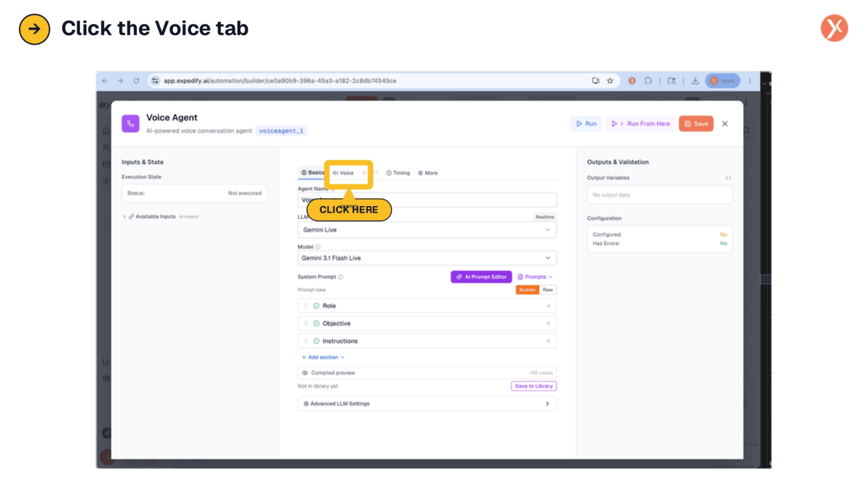This screenshot has width=868, height=488.
Task: Click the System Prompt info icon
Action: [341, 277]
